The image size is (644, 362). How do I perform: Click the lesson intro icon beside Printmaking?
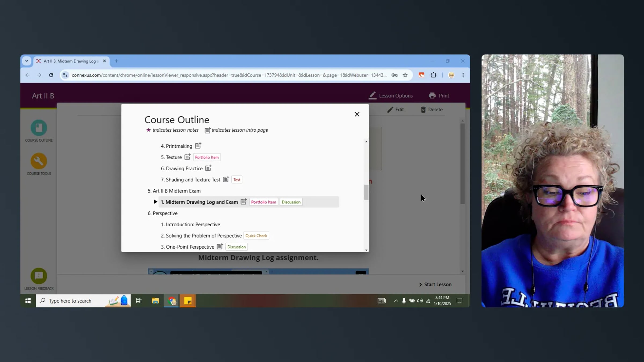(198, 146)
